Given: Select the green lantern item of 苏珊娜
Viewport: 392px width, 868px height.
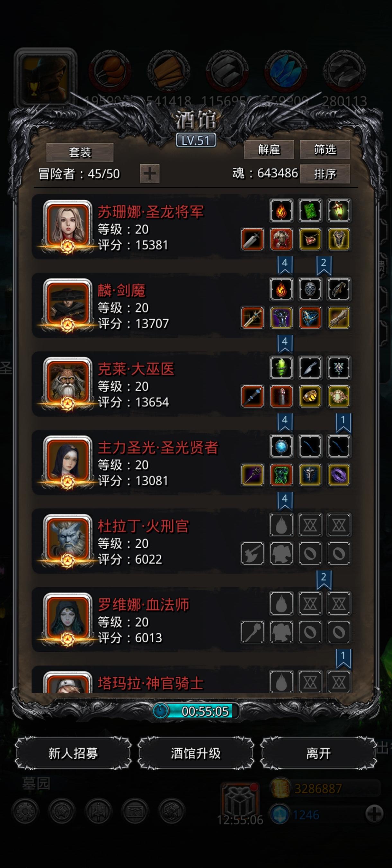Looking at the screenshot, I should pos(339,211).
